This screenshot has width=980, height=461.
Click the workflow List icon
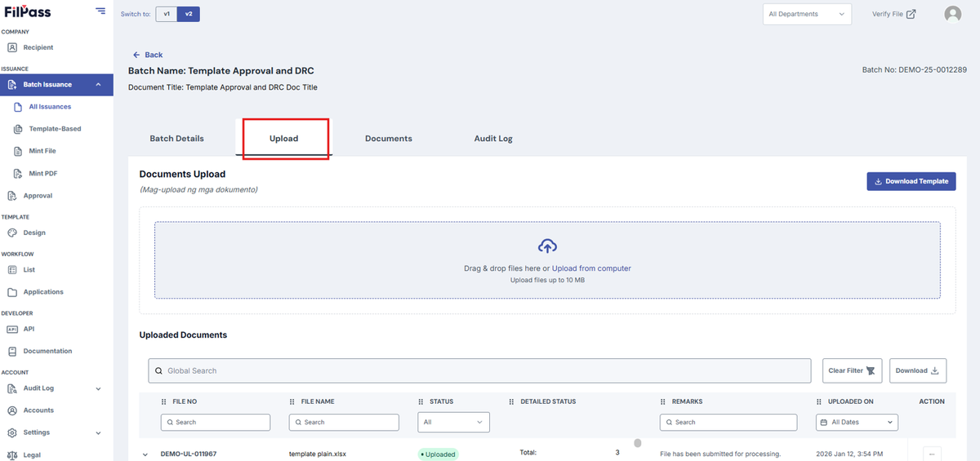coord(12,269)
